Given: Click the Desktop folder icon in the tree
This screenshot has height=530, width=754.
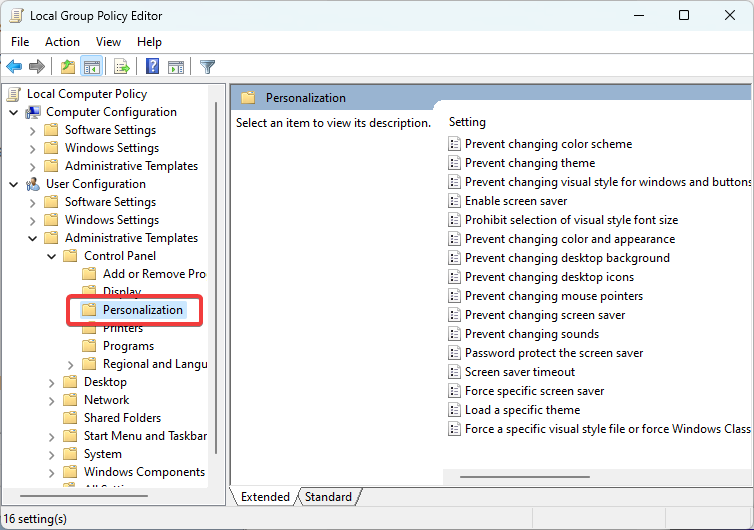Looking at the screenshot, I should (x=70, y=382).
